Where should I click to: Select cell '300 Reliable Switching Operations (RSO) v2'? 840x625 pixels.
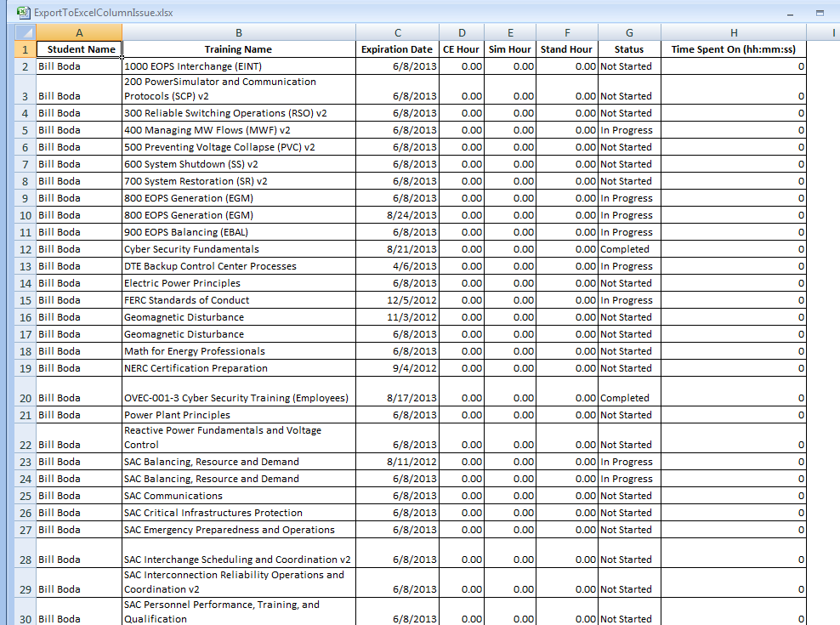click(x=239, y=113)
